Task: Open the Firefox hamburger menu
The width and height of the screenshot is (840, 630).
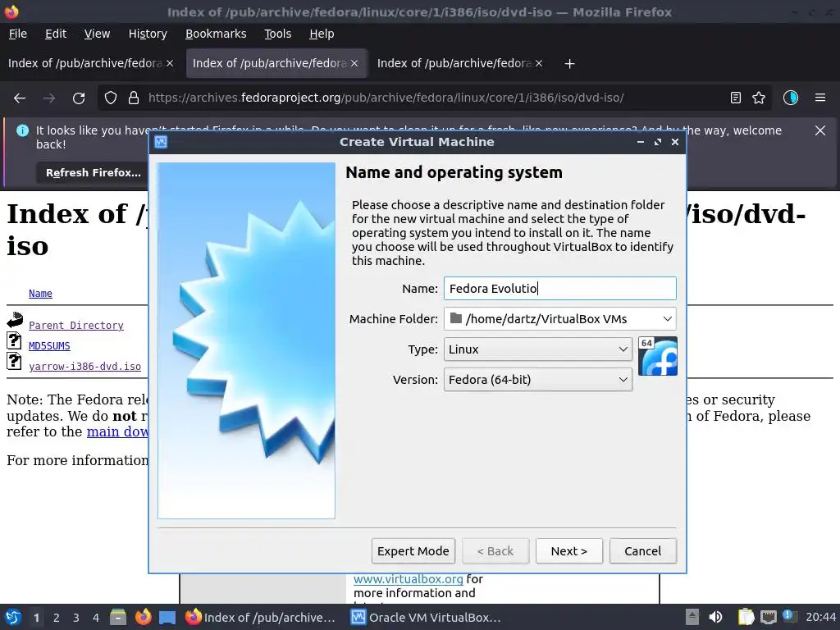Action: (x=820, y=98)
